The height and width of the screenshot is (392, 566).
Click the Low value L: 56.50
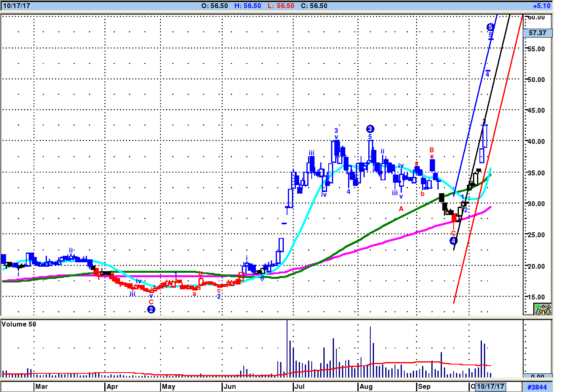281,6
